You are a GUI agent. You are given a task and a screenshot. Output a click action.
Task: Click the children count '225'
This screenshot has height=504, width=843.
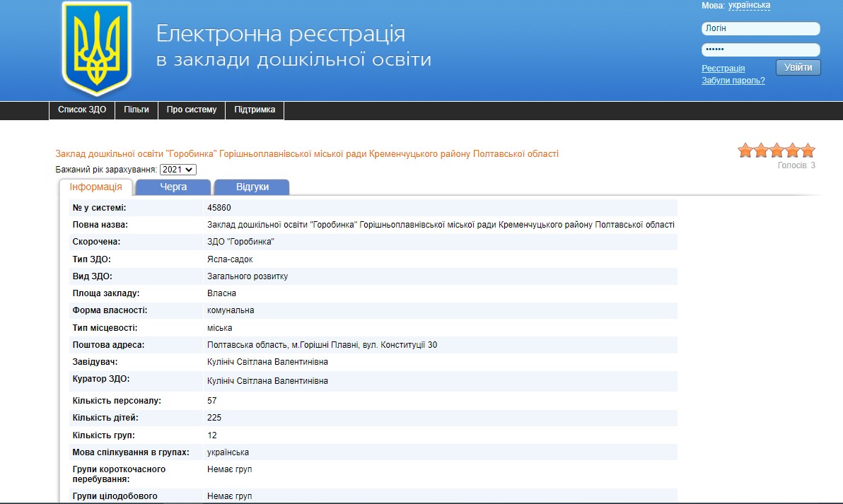[x=214, y=418]
